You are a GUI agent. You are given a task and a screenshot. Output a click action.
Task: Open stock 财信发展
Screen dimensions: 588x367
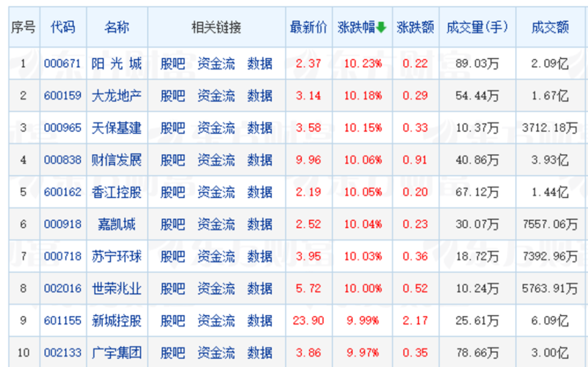[116, 160]
